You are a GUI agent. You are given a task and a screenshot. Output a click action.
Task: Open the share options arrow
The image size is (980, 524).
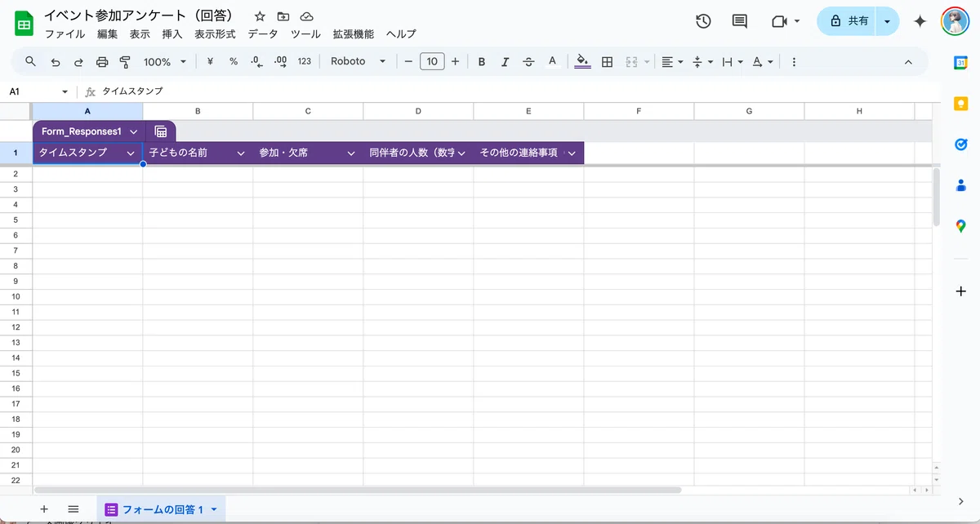[888, 21]
